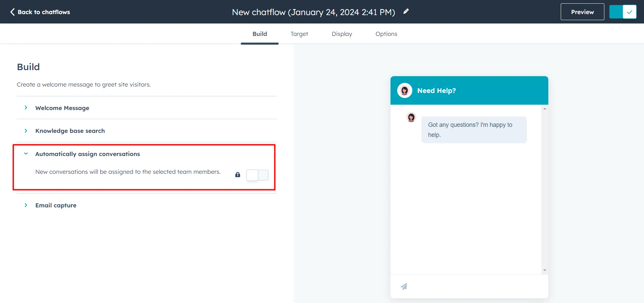Toggle automatic conversation assignment switch
This screenshot has height=303, width=644.
pos(257,175)
